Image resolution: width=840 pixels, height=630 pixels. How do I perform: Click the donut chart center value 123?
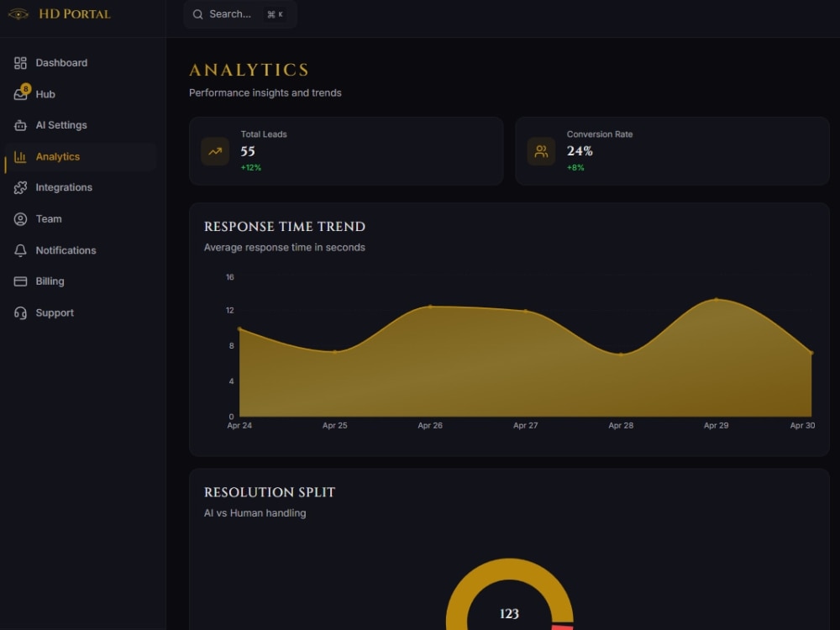click(x=510, y=613)
